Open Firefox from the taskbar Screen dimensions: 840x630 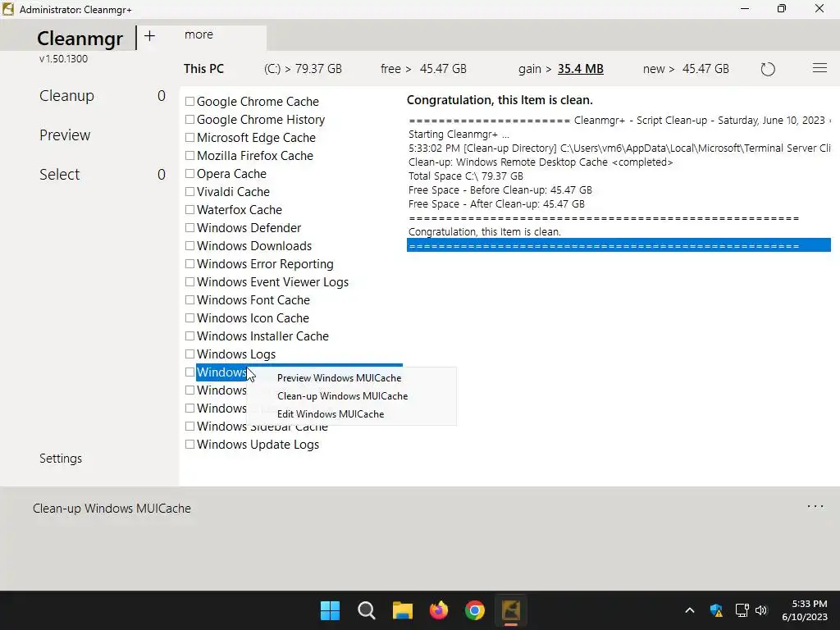[439, 610]
